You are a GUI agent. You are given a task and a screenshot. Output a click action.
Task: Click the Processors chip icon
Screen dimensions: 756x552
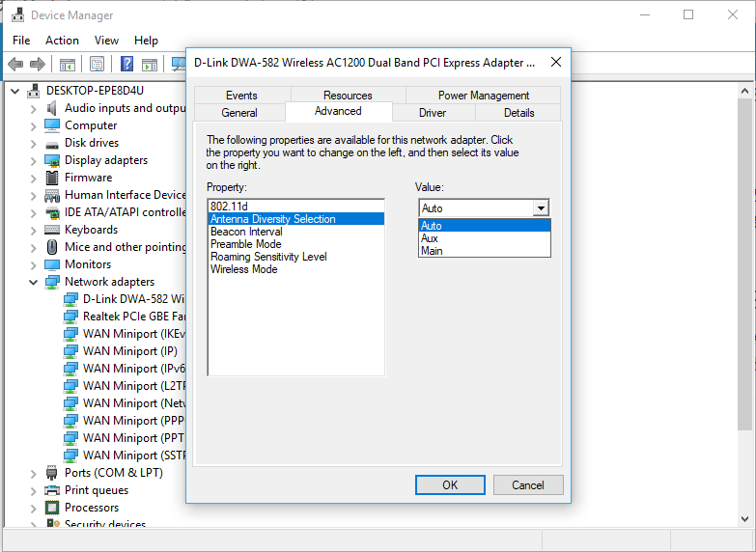point(51,508)
